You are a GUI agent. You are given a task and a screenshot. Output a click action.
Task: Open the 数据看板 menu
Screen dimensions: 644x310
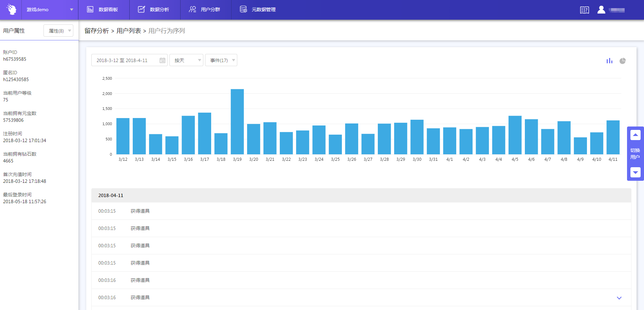(104, 9)
